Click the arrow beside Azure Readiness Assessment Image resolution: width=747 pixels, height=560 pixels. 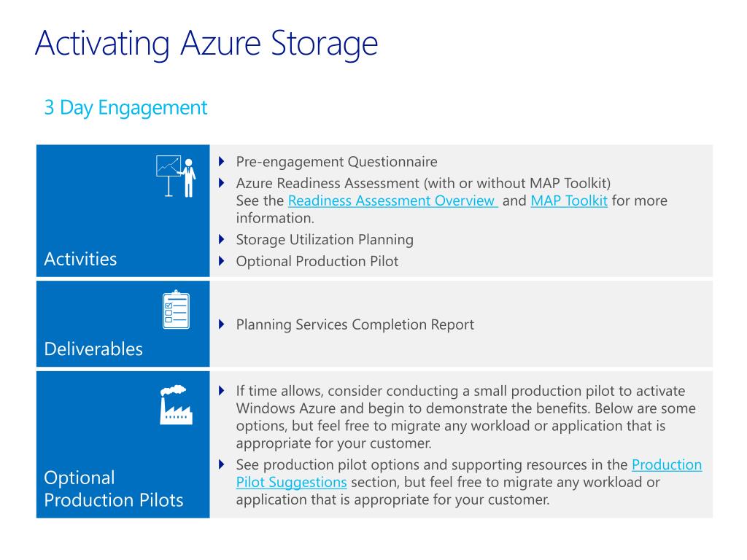coord(222,183)
